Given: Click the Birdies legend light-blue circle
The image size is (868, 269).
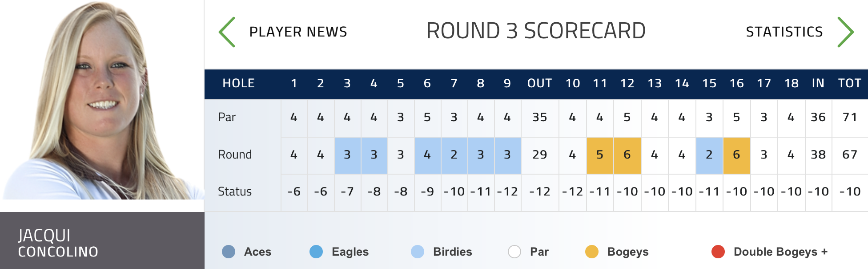Looking at the screenshot, I should pos(418,252).
